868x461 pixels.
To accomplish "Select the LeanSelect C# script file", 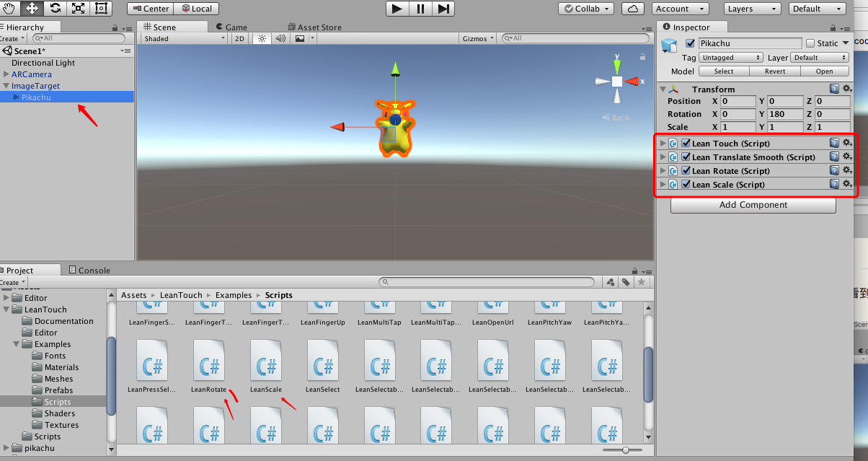I will coord(322,366).
